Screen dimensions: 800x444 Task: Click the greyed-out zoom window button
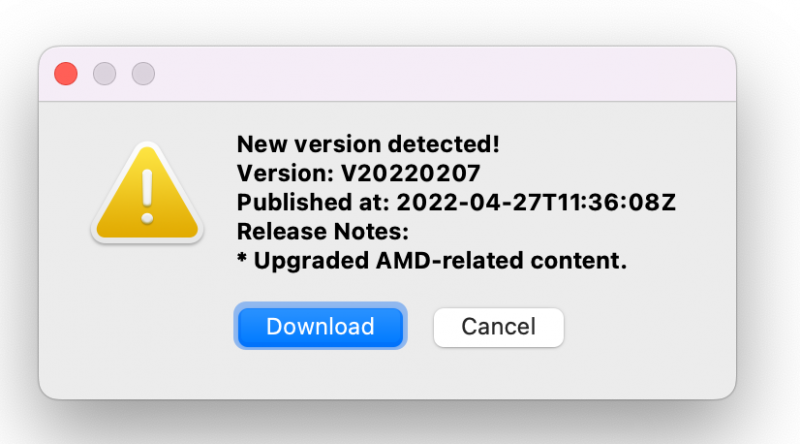click(x=143, y=74)
